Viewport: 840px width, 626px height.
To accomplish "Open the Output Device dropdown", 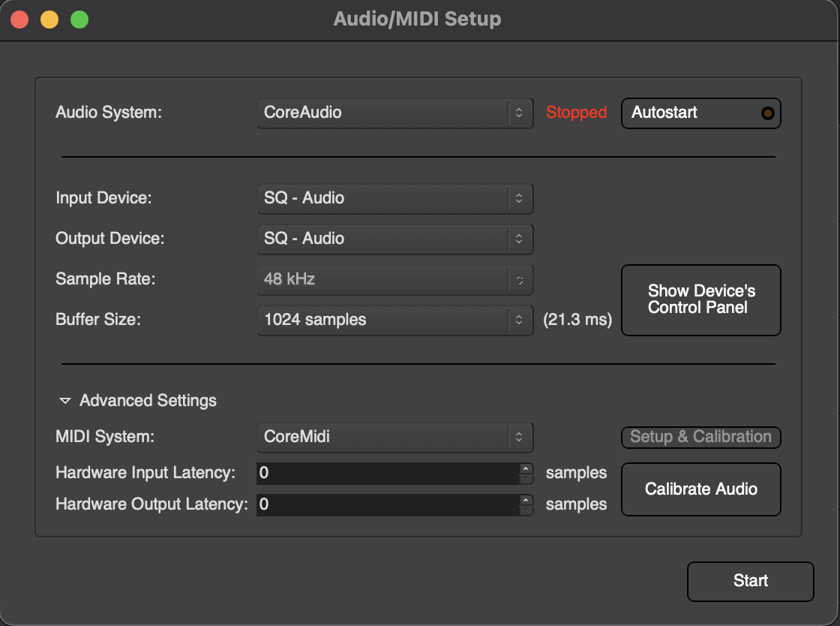I will [x=394, y=239].
